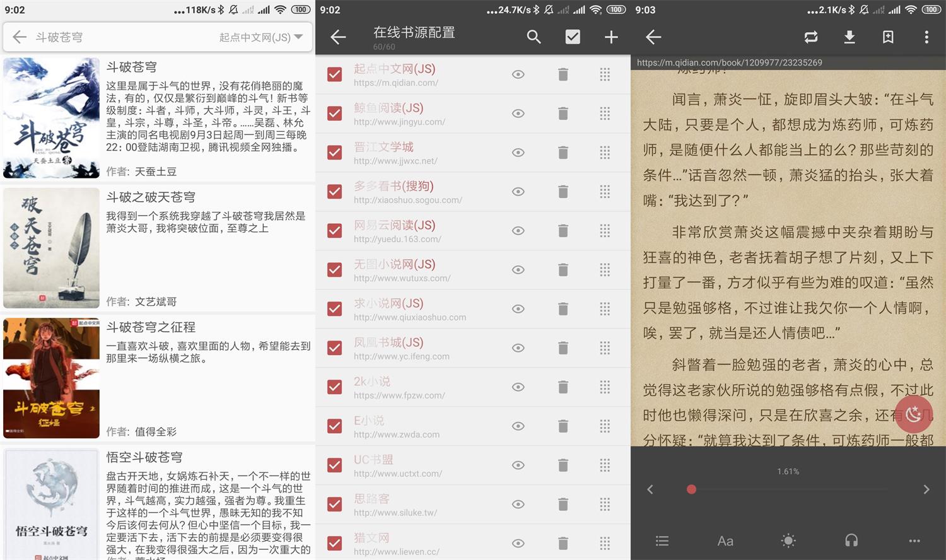Open the headphones read-aloud option
The image size is (946, 560).
[x=851, y=540]
